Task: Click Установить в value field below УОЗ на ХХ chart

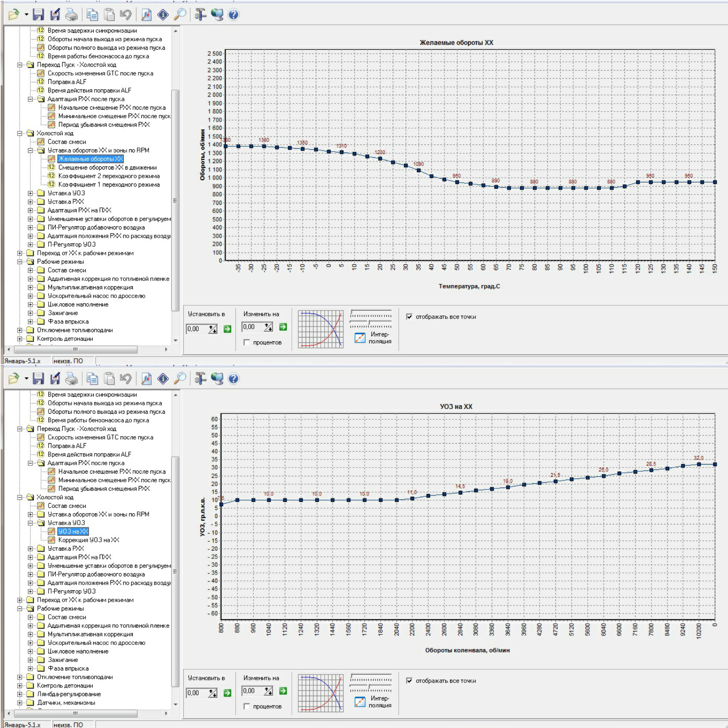Action: coord(196,693)
